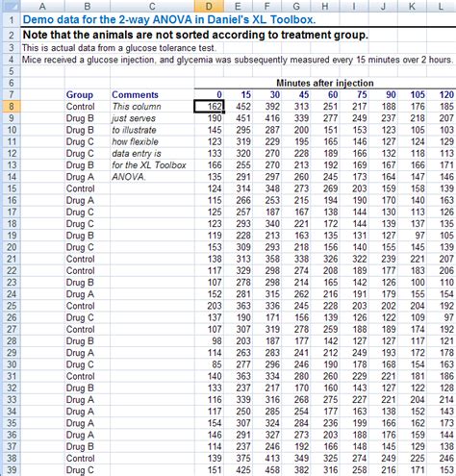Click value 458 in row 39
456x476 pixels.
(x=272, y=470)
